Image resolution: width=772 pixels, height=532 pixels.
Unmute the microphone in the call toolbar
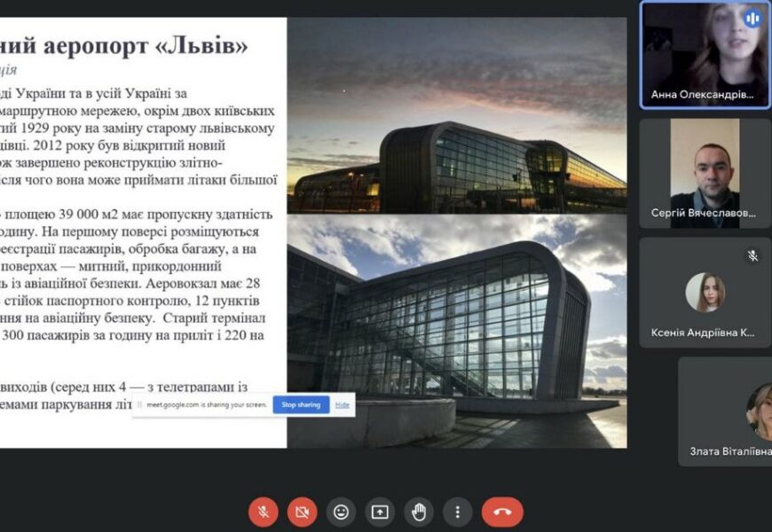pos(263,512)
